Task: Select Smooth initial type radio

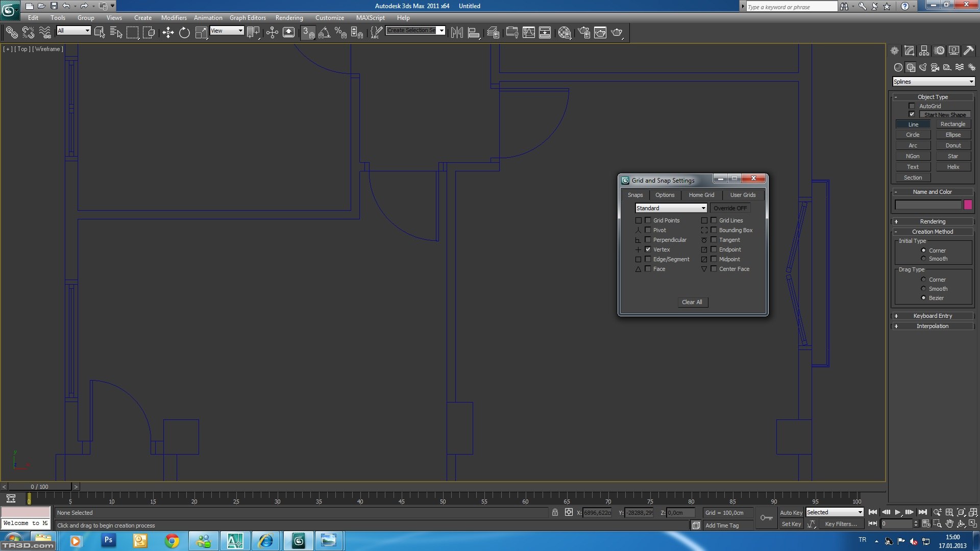Action: click(923, 259)
